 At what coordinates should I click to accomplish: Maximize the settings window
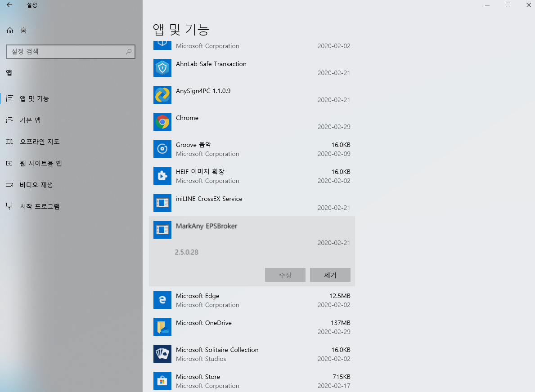coord(508,5)
